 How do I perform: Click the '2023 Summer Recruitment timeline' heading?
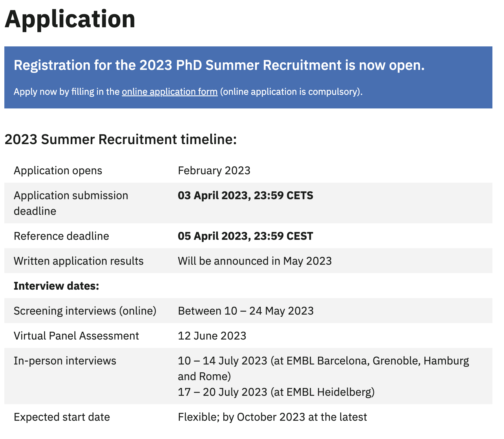pos(120,139)
